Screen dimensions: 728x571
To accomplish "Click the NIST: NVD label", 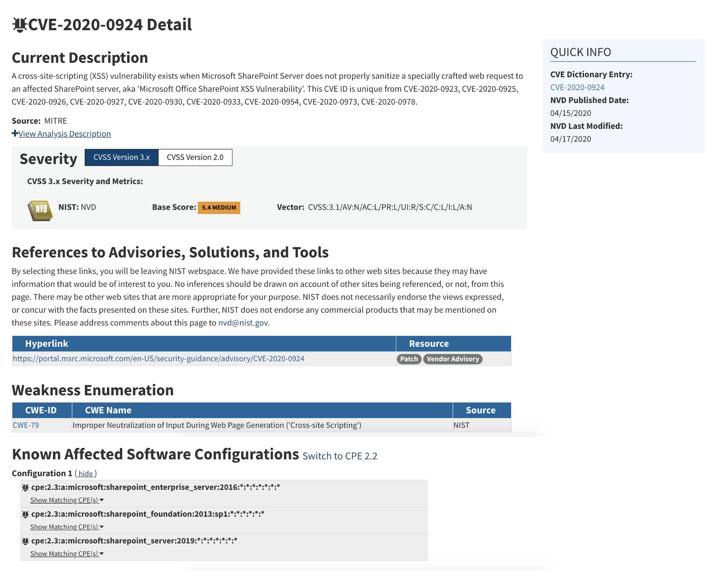I will click(77, 207).
